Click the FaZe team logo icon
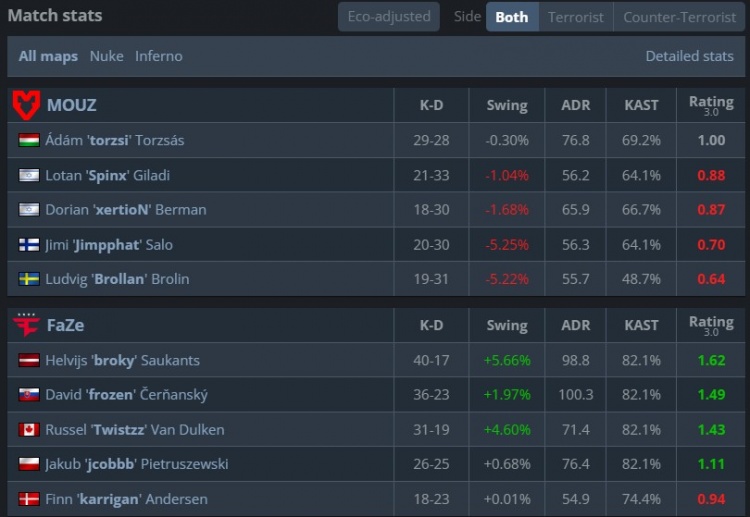 pyautogui.click(x=26, y=325)
